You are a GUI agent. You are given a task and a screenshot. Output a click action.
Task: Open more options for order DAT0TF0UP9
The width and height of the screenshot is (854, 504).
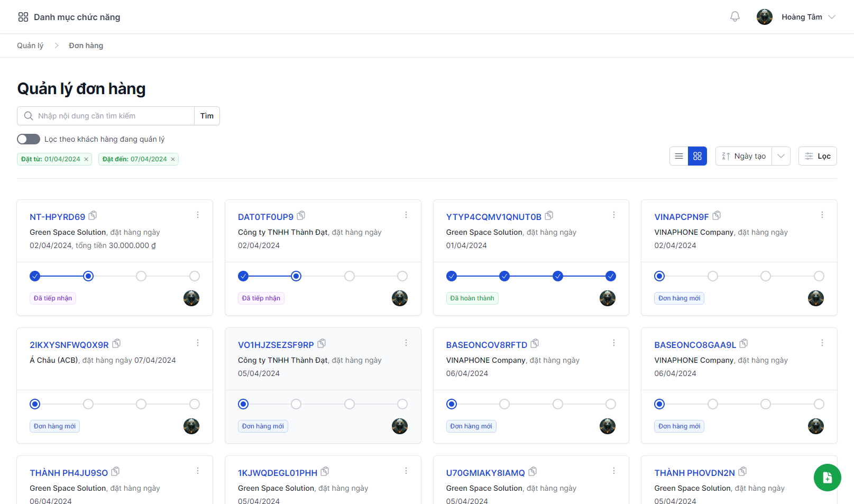pos(406,215)
